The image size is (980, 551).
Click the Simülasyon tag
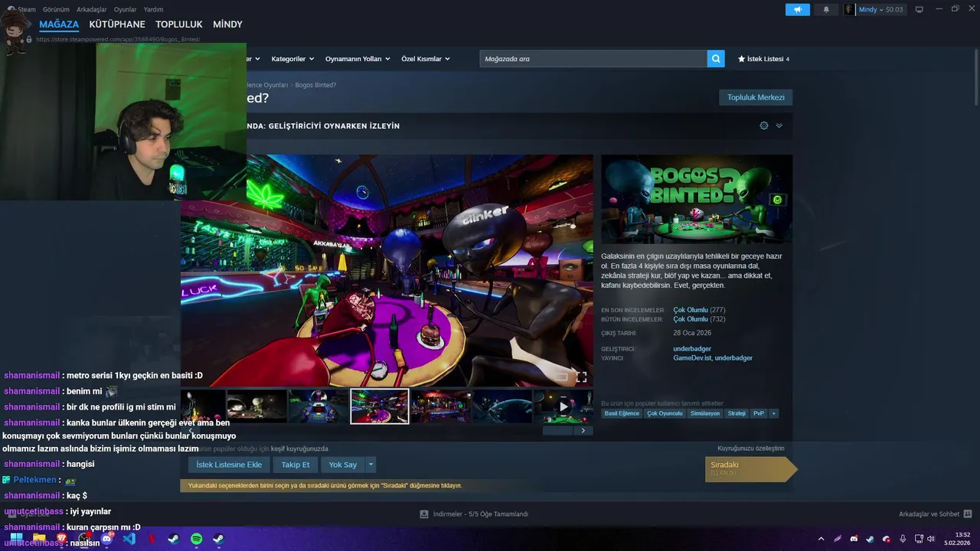click(x=705, y=413)
